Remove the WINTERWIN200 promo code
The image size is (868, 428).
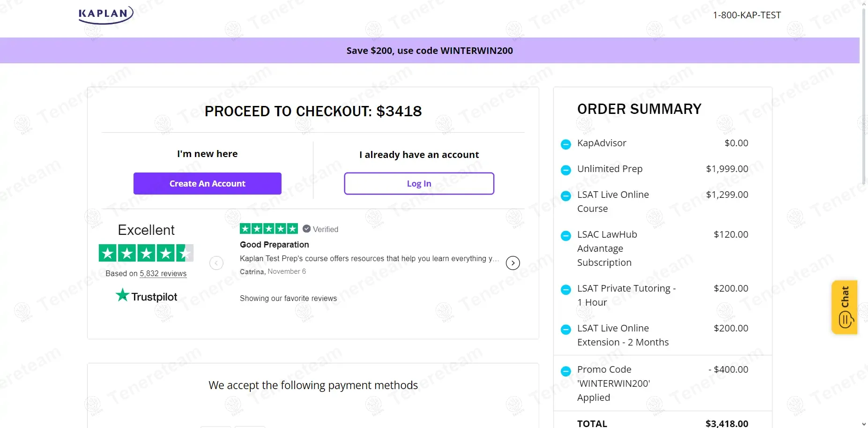pos(566,371)
